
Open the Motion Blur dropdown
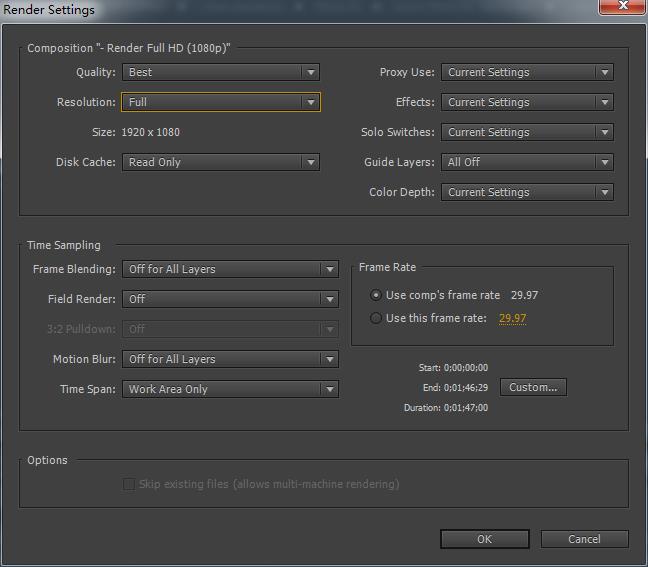pyautogui.click(x=230, y=359)
